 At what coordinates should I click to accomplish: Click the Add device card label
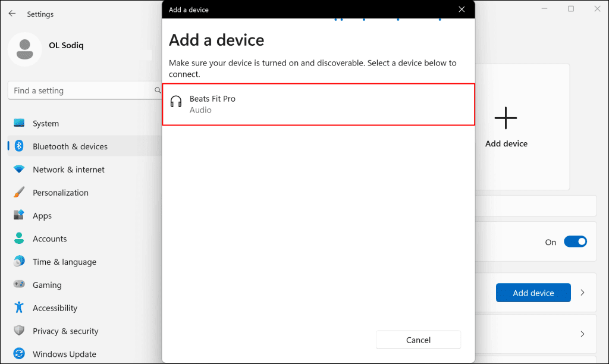[x=506, y=143]
